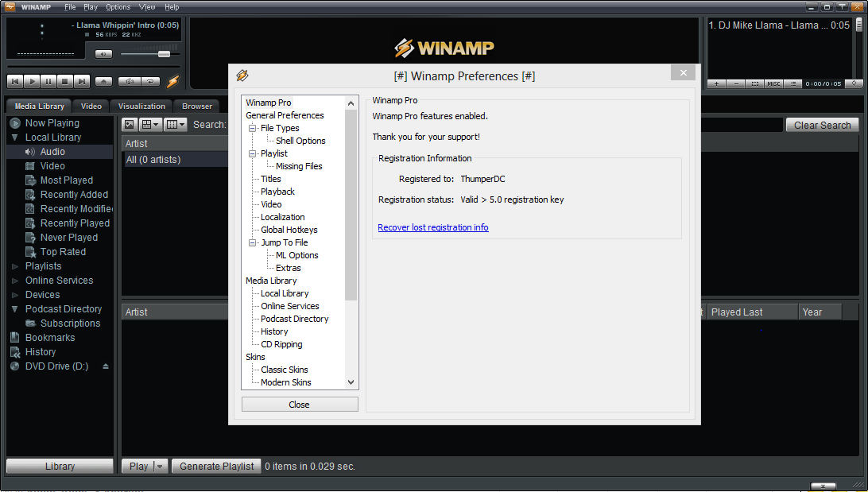
Task: Open the Play menu
Action: pyautogui.click(x=91, y=7)
